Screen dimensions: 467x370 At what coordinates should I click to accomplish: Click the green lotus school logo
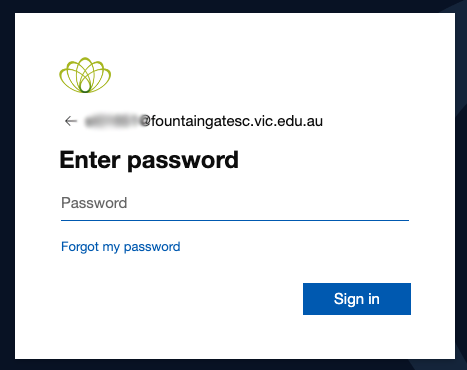pyautogui.click(x=85, y=75)
